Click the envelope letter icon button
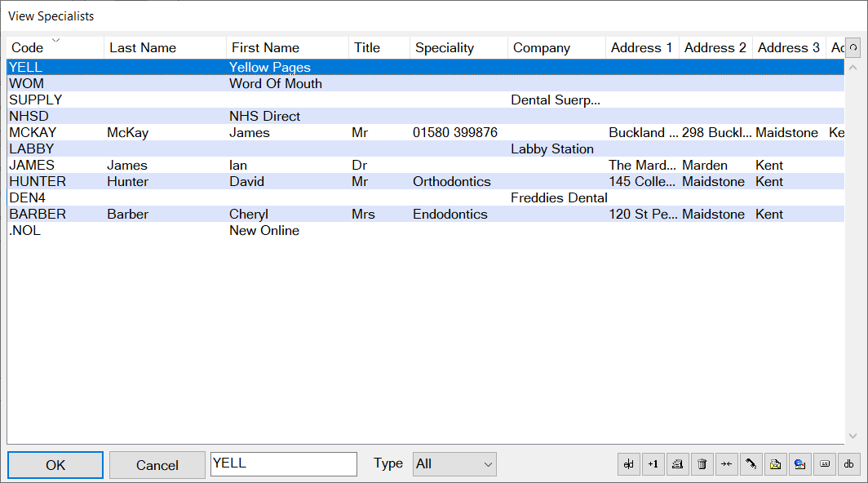The image size is (868, 483). pos(776,464)
